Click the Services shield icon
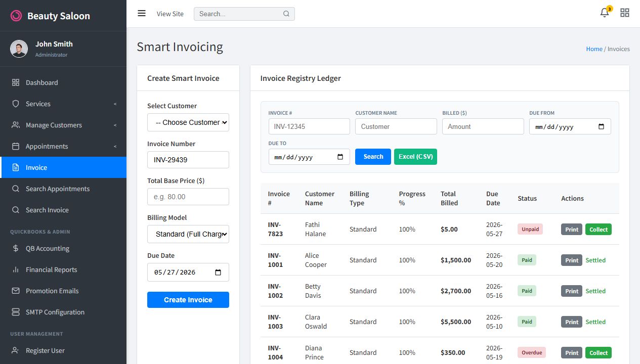Viewport: 640px width, 364px height. (16, 104)
